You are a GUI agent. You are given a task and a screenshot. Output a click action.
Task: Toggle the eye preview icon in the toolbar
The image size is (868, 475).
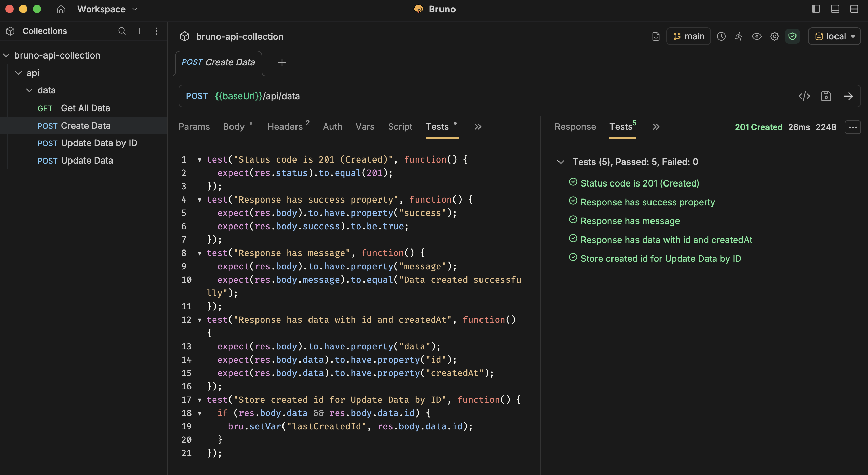pyautogui.click(x=757, y=36)
